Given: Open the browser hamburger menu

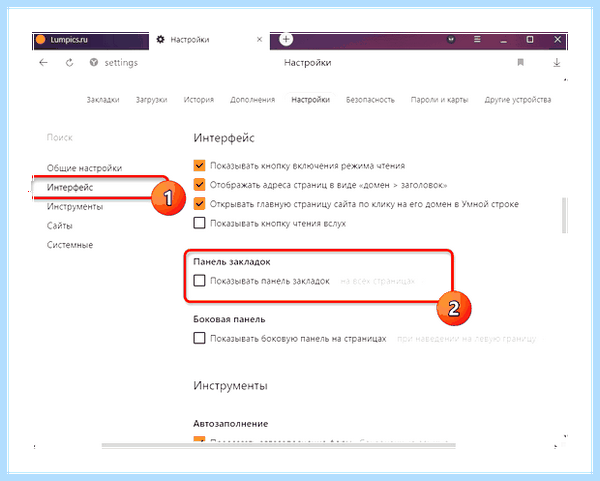Looking at the screenshot, I should 477,39.
